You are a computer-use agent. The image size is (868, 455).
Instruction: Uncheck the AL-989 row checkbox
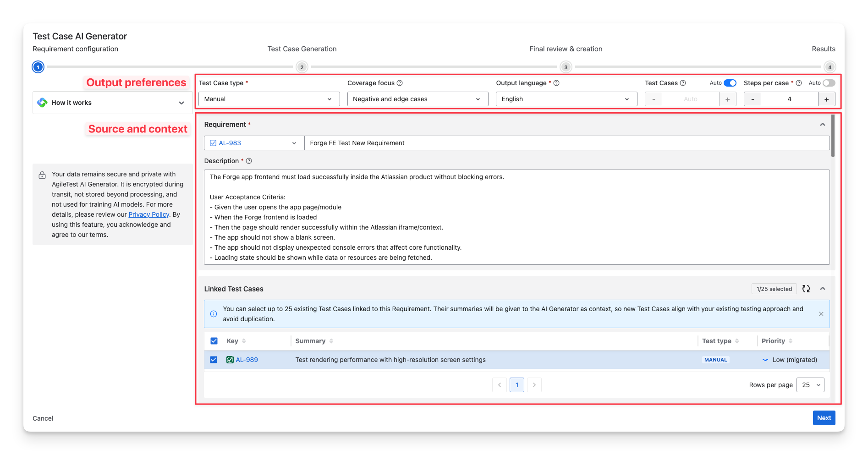[214, 360]
